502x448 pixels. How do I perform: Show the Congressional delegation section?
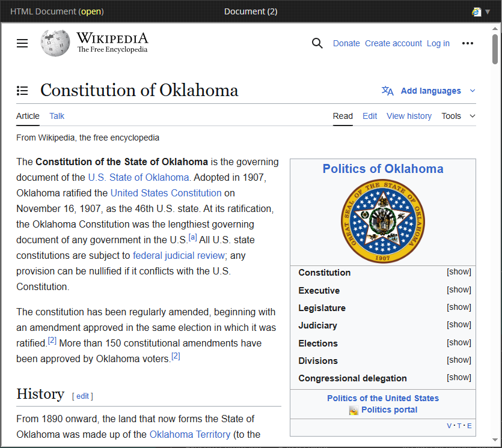pos(459,377)
